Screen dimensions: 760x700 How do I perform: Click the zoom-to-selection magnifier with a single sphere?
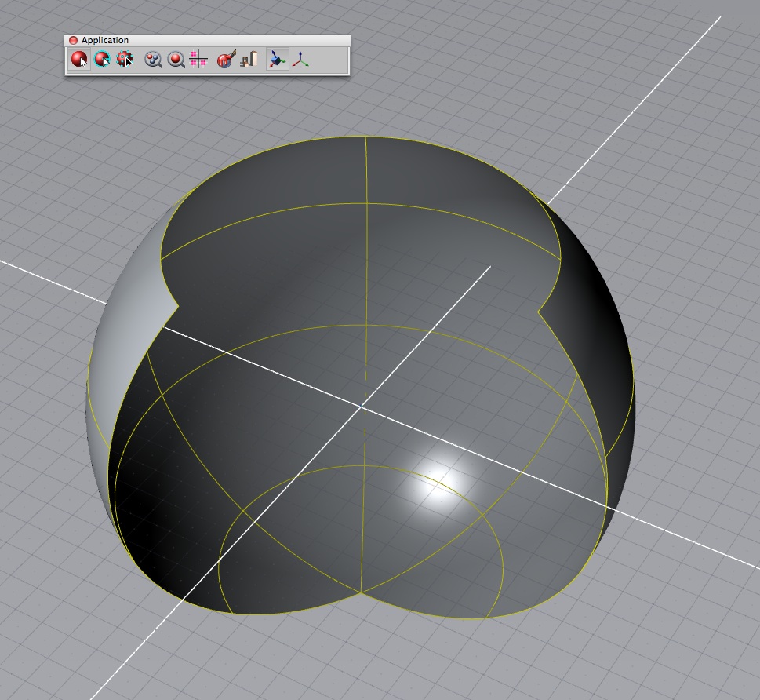(x=176, y=60)
